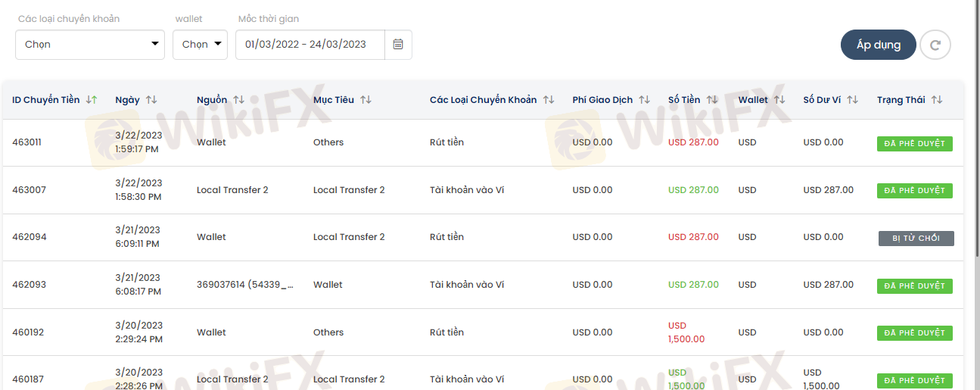
Task: Open the calendar date picker icon
Action: point(398,45)
